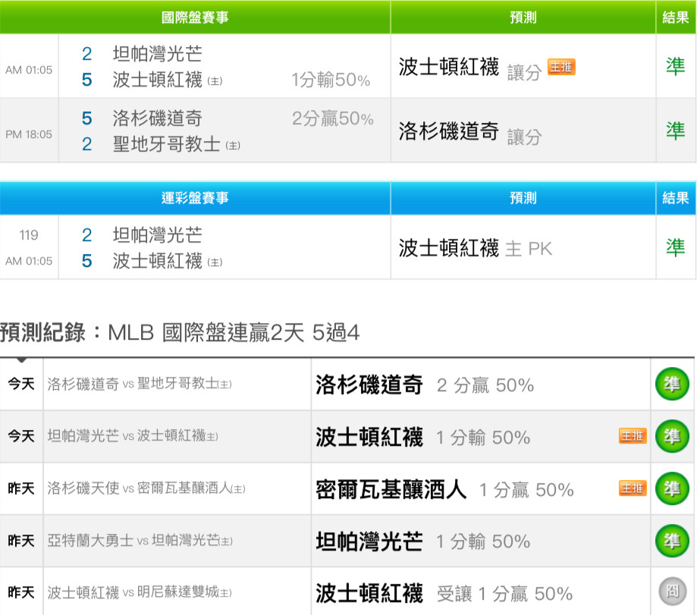Image resolution: width=700 pixels, height=615 pixels.
Task: Click 昨天 in the 波士頓紅襪 vs 明尼蘇達雙城 row
Action: (21, 592)
